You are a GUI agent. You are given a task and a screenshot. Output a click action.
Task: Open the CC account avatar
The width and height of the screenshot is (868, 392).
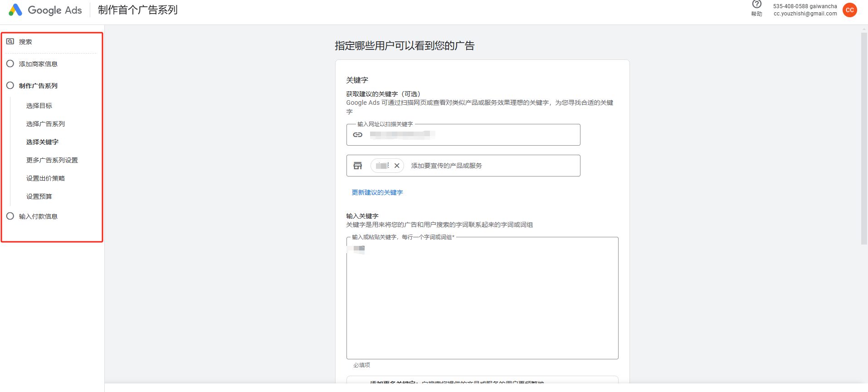pyautogui.click(x=850, y=10)
